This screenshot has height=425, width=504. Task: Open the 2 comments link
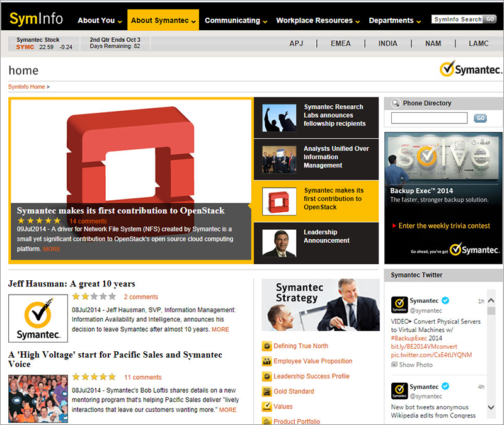coord(140,297)
